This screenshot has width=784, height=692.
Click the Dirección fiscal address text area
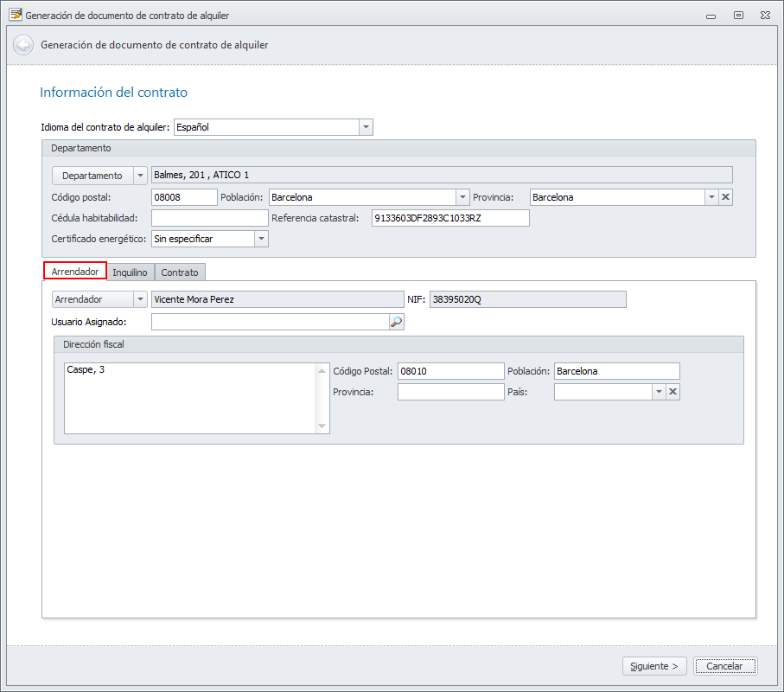[190, 398]
